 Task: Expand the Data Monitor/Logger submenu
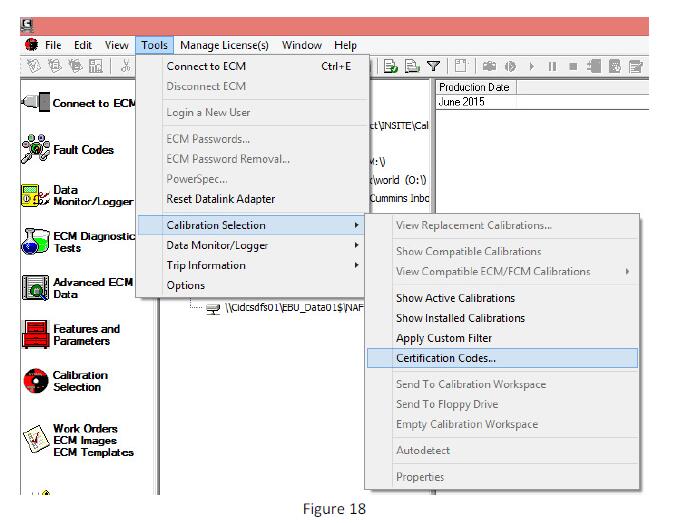point(252,245)
